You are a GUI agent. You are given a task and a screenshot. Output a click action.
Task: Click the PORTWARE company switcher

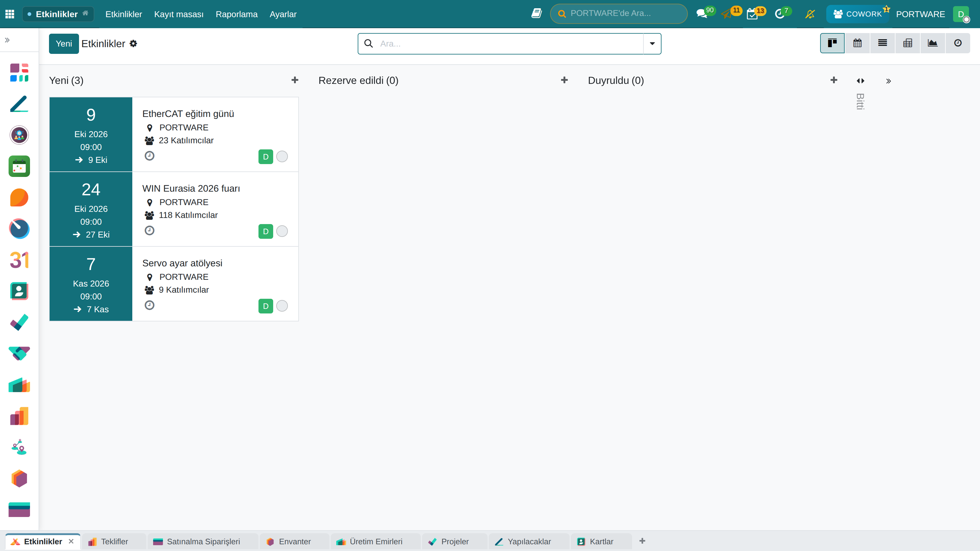point(920,14)
